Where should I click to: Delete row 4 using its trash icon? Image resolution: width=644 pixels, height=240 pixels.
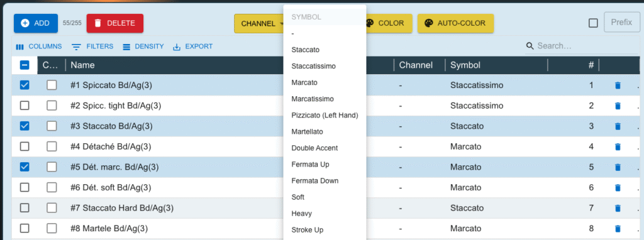click(x=618, y=146)
